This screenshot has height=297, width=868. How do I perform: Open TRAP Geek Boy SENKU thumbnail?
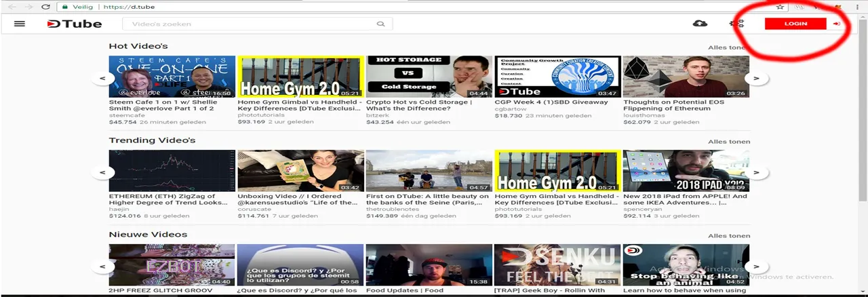pyautogui.click(x=557, y=265)
